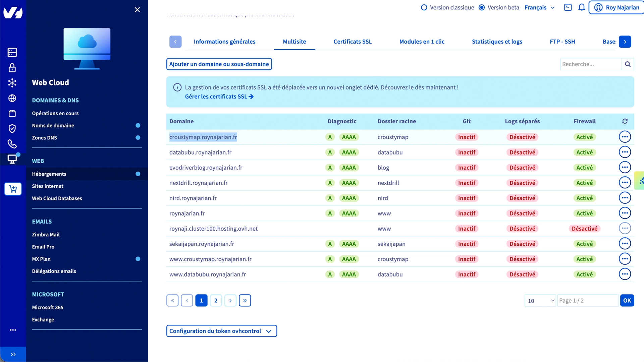644x362 pixels.
Task: Open the notifications bell
Action: coord(582,7)
